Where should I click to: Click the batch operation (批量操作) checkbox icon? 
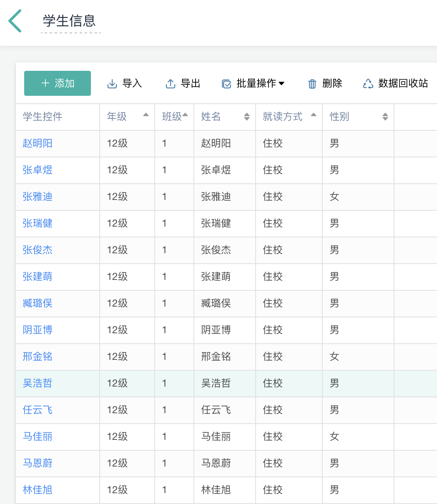click(226, 84)
